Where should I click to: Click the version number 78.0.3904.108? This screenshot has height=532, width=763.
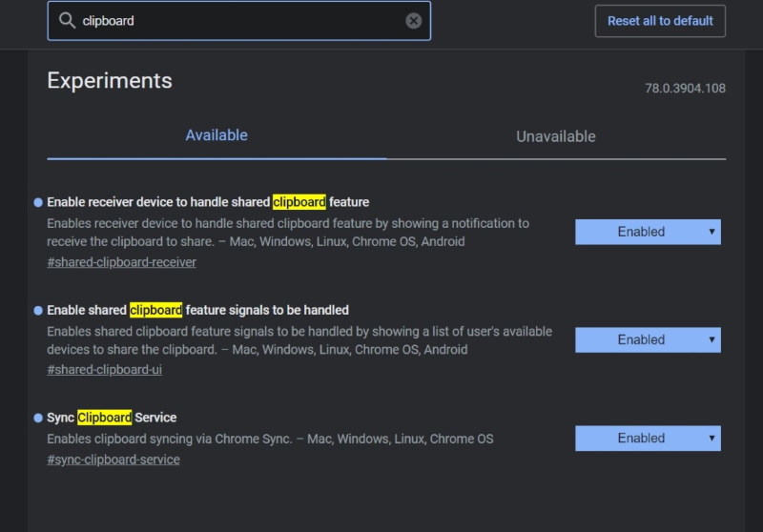pos(685,88)
